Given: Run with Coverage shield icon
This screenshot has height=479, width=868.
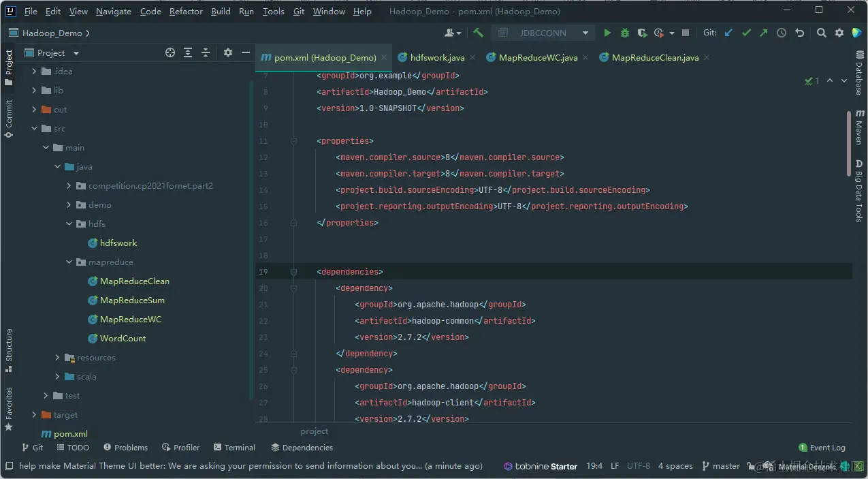Looking at the screenshot, I should click(642, 33).
